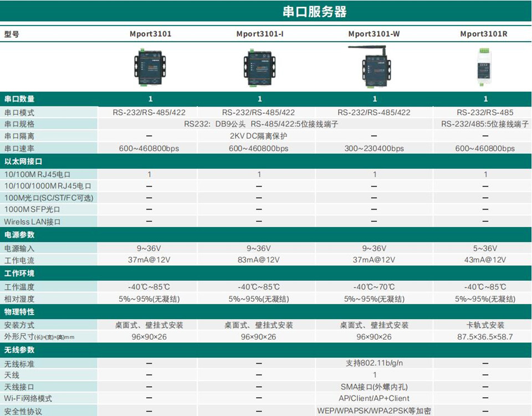Click the -40℃~70℃ temperature cell

click(x=374, y=287)
